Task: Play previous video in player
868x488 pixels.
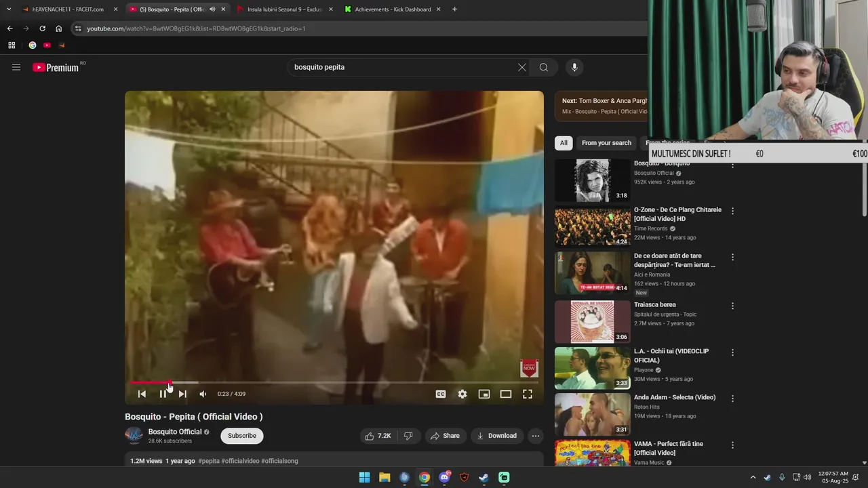Action: [142, 394]
